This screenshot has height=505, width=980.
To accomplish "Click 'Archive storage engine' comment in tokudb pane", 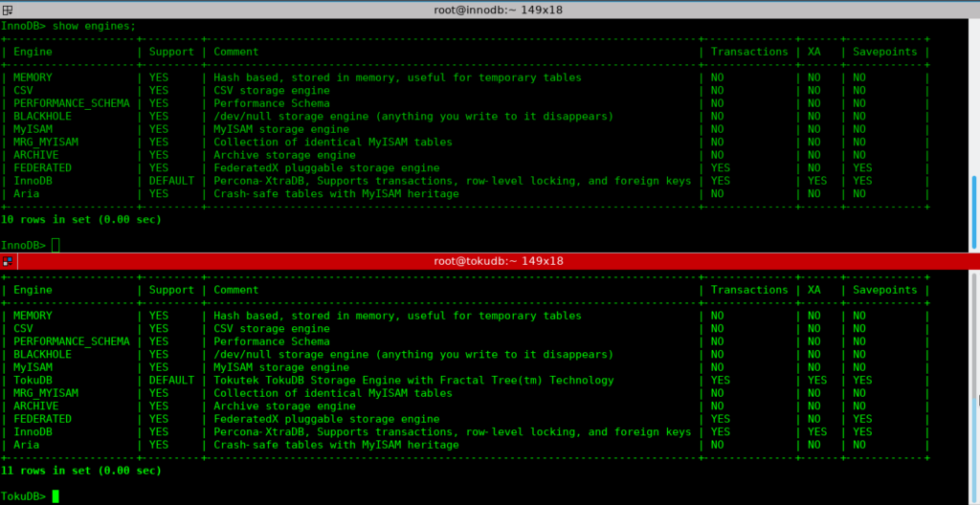I will point(284,406).
